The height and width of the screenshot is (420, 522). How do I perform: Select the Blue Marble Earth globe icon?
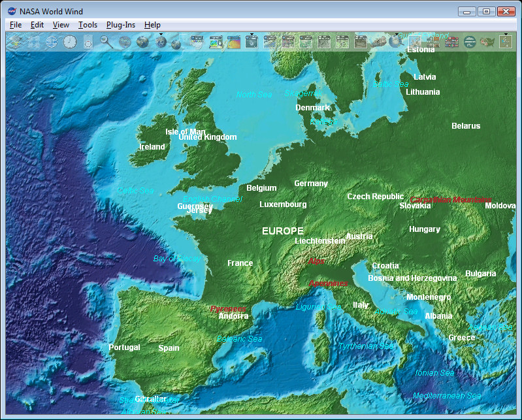[x=142, y=42]
